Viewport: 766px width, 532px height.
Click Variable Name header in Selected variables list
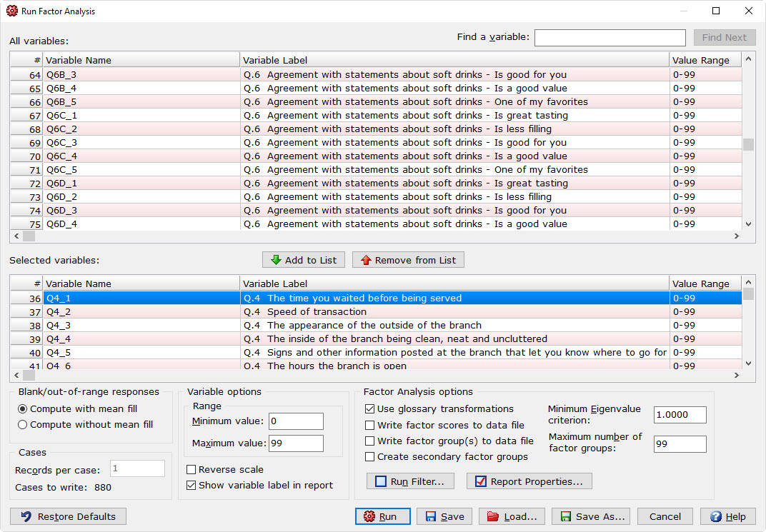pos(141,283)
